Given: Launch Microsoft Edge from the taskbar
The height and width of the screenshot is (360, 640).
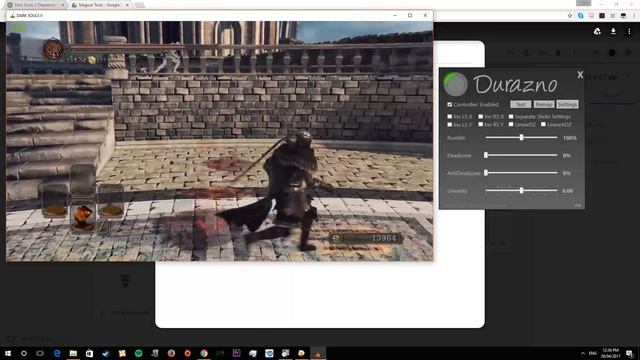Looking at the screenshot, I should [x=57, y=353].
